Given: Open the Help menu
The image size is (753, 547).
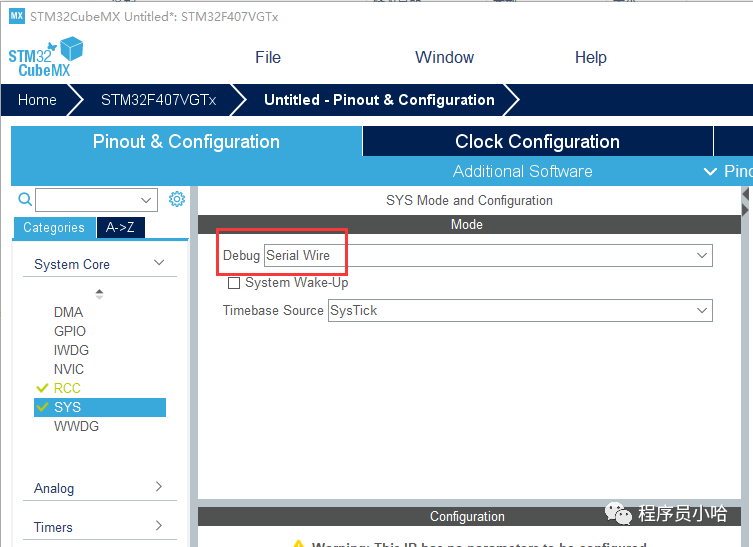Looking at the screenshot, I should tap(590, 57).
